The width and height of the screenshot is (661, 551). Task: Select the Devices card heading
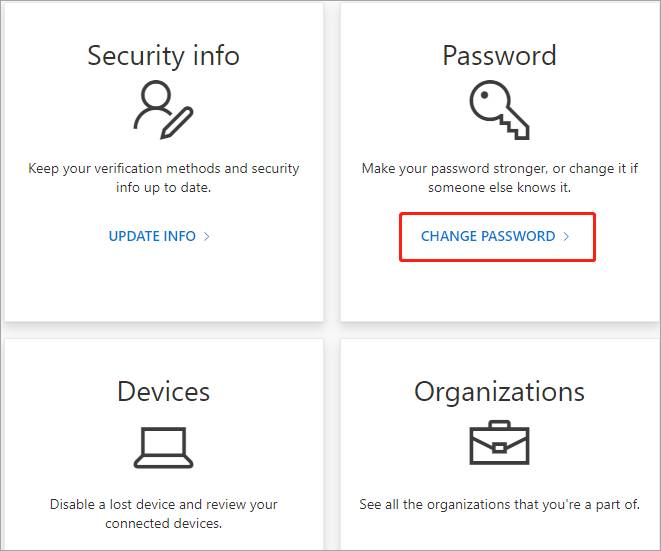[164, 392]
